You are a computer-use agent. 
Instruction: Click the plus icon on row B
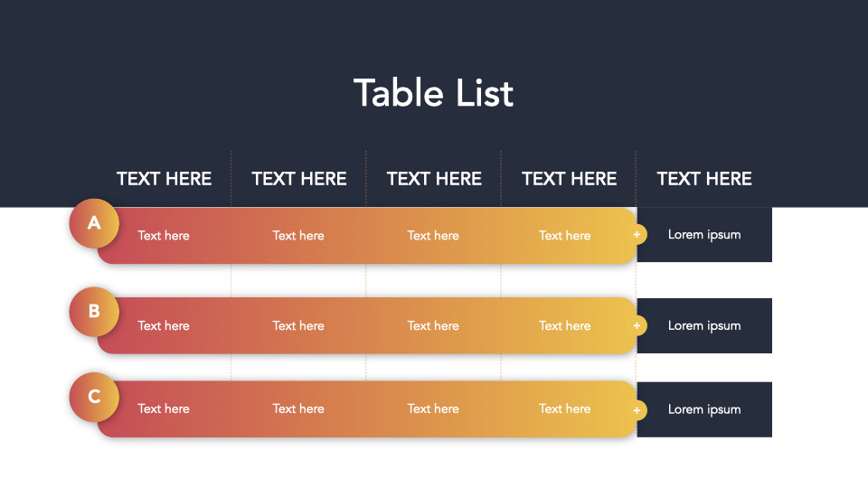637,325
